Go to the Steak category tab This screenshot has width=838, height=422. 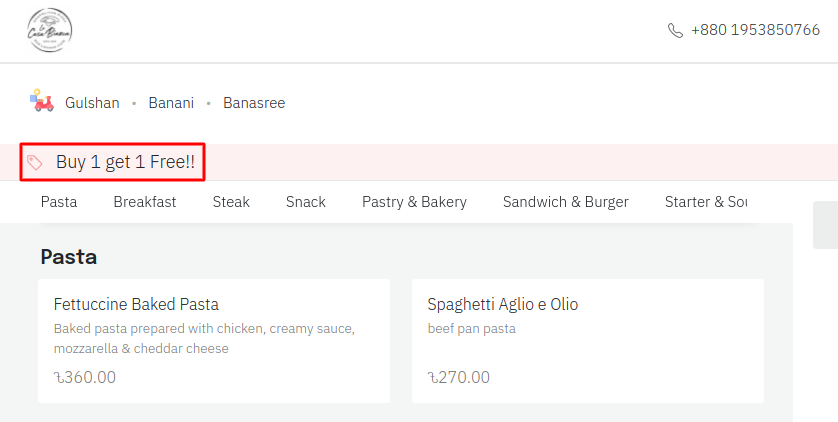click(231, 202)
